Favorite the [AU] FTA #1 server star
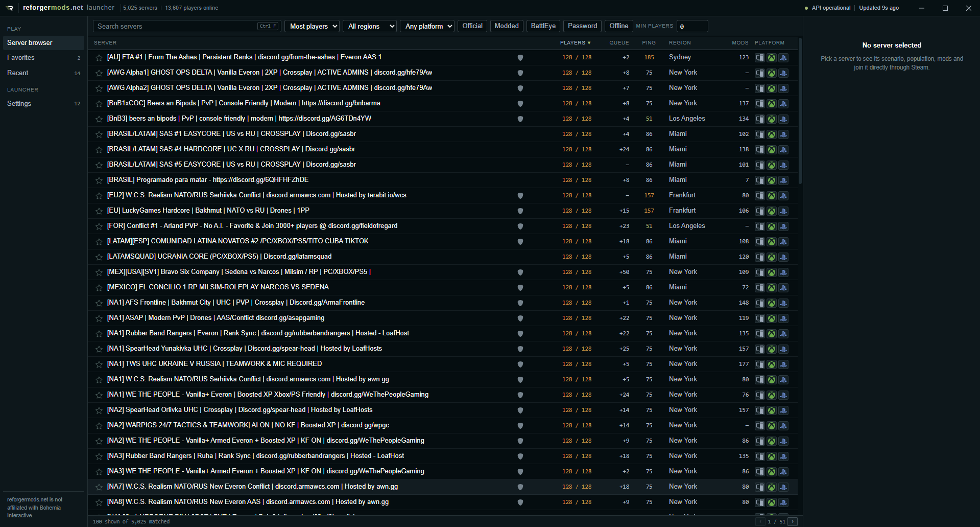This screenshot has height=527, width=980. (99, 58)
